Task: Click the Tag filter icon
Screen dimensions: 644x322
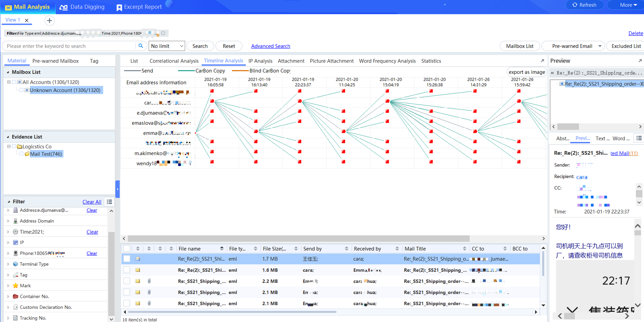Action: 16,275
